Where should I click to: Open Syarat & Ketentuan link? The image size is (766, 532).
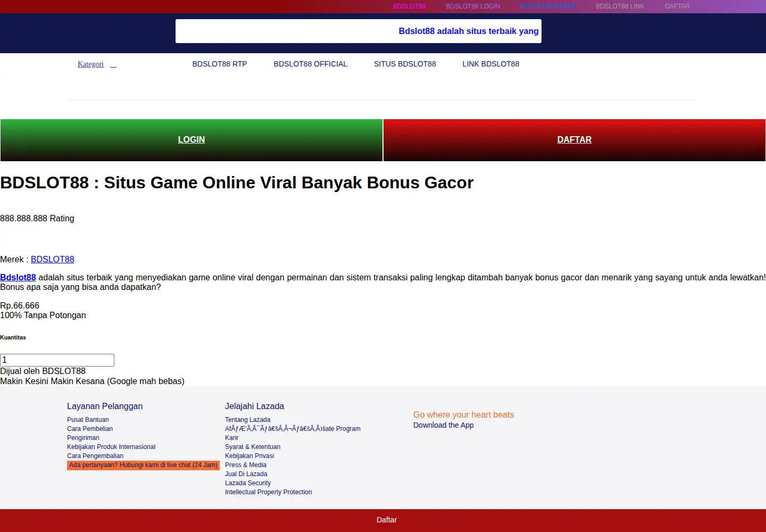(253, 447)
